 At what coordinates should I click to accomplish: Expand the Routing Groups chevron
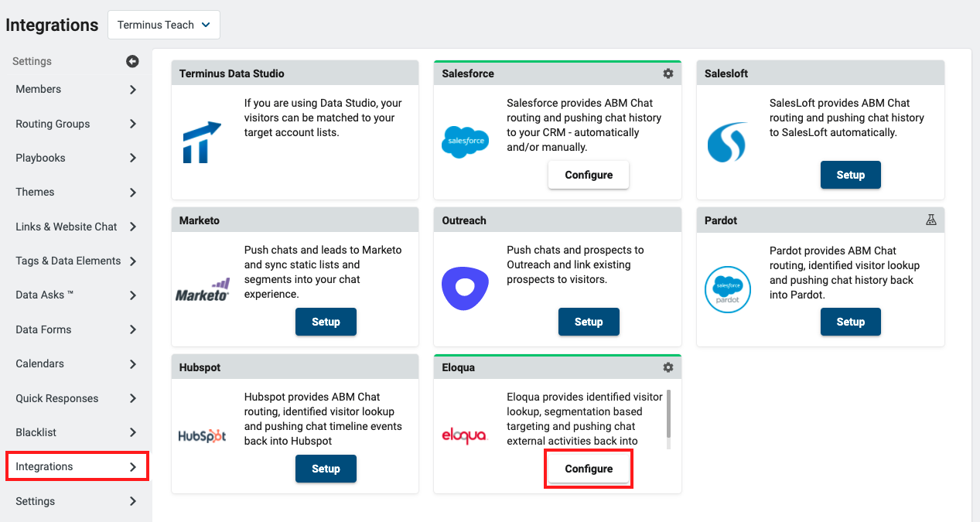133,124
